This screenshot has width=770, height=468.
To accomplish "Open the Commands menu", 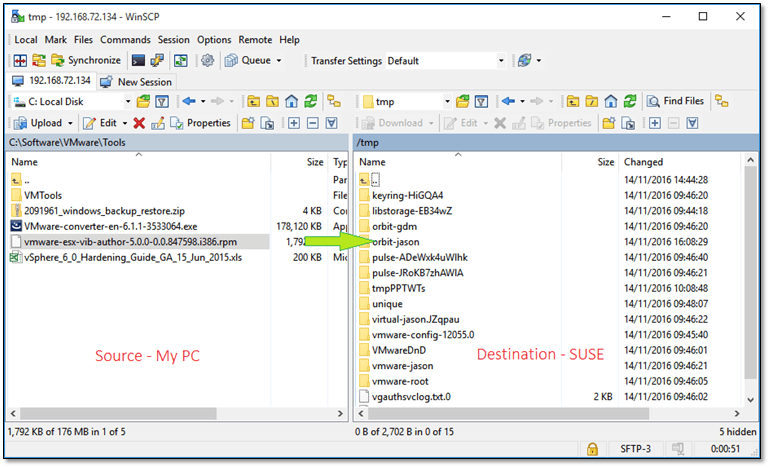I will tap(125, 40).
